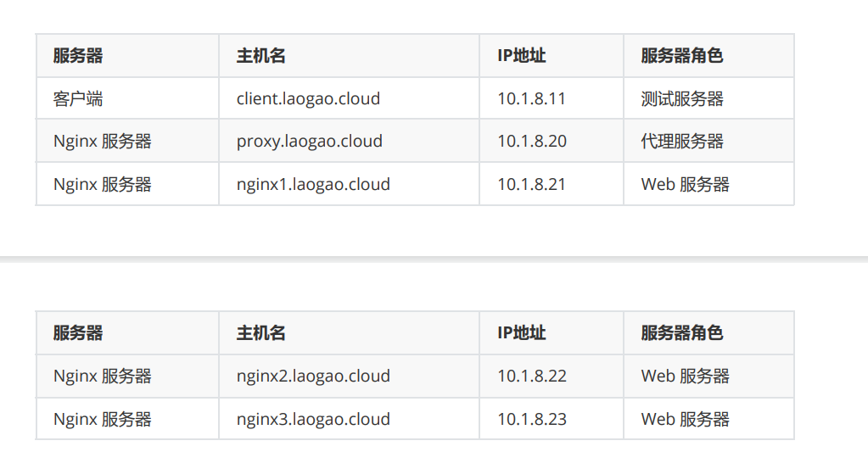Click Nginx 服务器 in the nginx1.laogao.cloud row

tap(103, 184)
